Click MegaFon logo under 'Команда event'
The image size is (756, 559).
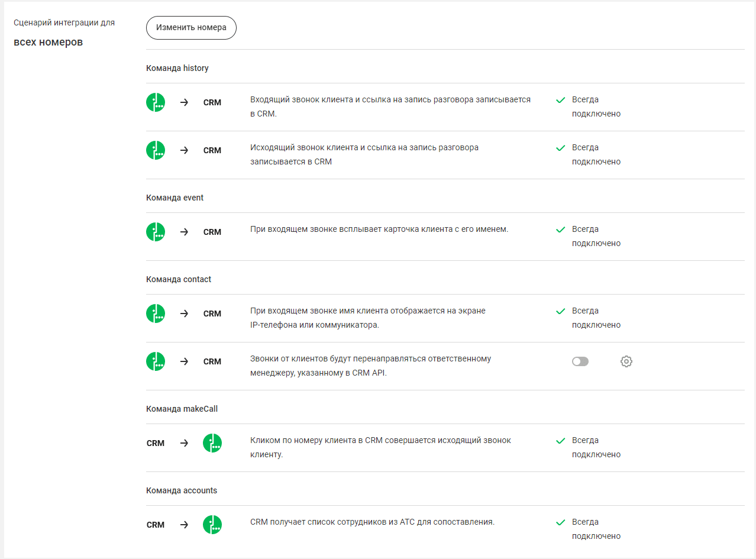[x=156, y=232]
